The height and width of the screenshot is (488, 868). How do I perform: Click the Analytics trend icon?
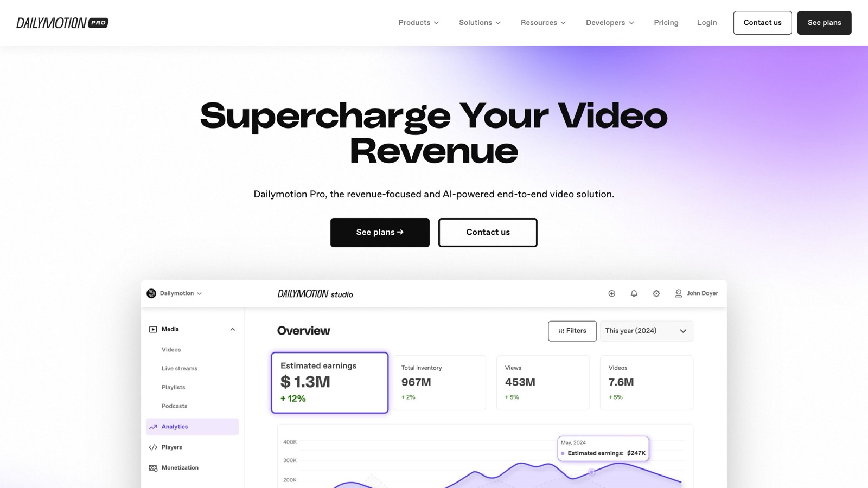(x=153, y=427)
